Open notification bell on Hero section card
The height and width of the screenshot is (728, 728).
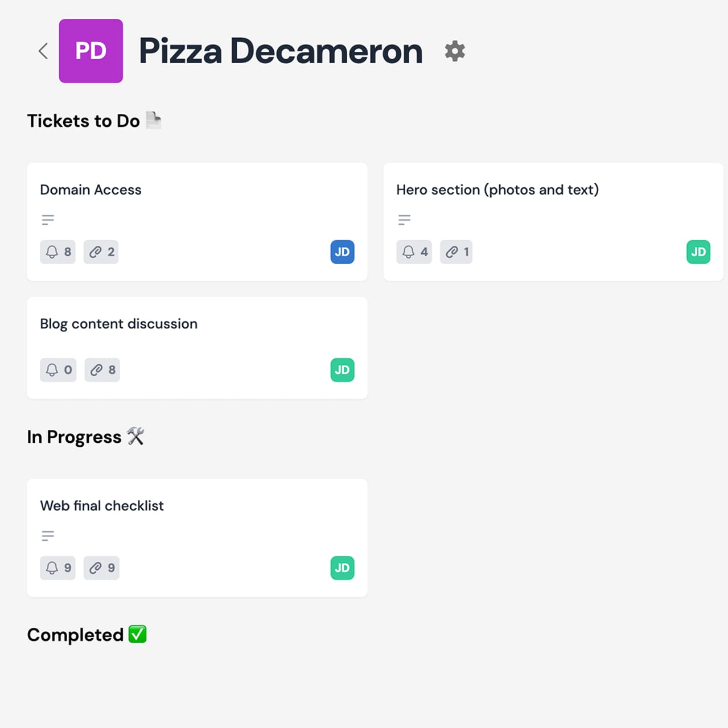coord(414,252)
